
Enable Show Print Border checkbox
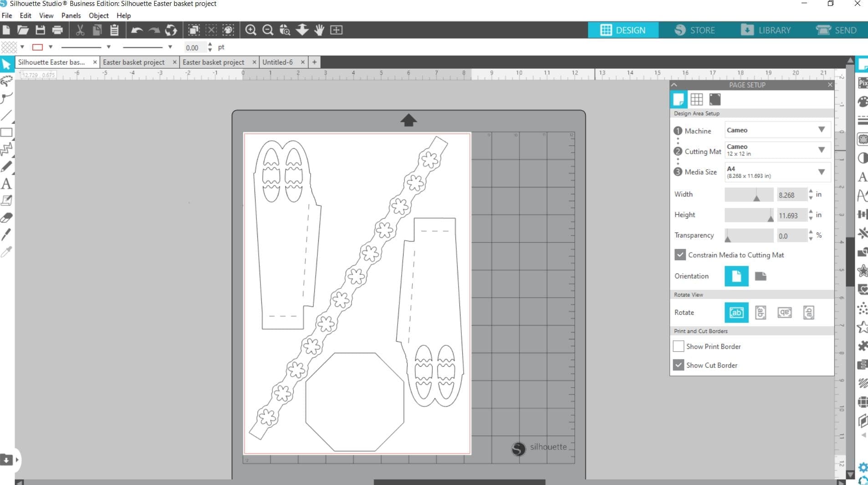[x=679, y=346]
